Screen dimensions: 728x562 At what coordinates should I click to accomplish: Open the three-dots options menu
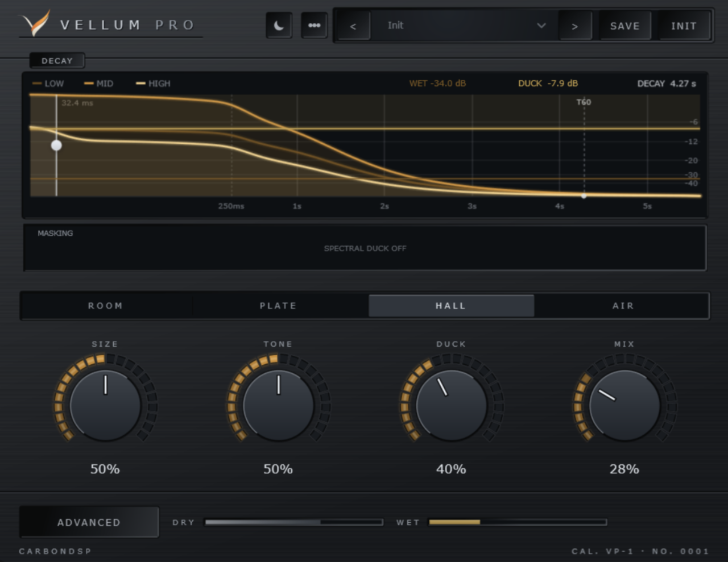(x=314, y=26)
